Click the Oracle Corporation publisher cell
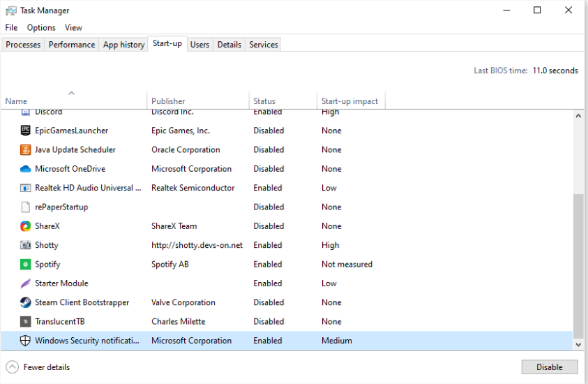 (186, 150)
